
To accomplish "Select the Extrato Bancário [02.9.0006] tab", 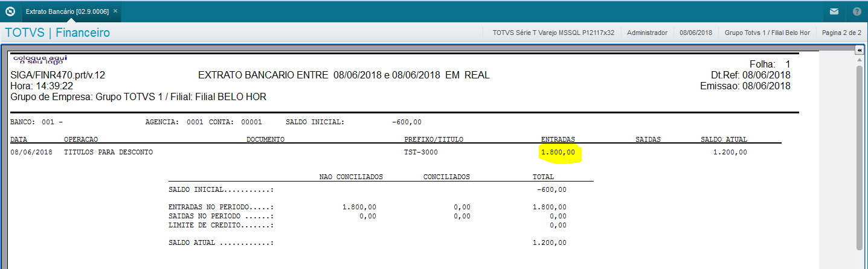I will [72, 11].
